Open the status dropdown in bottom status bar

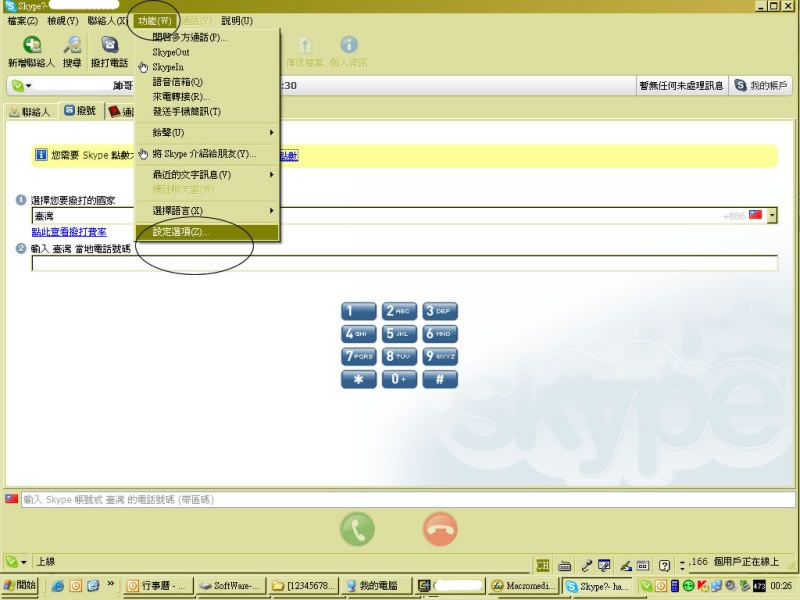15,562
